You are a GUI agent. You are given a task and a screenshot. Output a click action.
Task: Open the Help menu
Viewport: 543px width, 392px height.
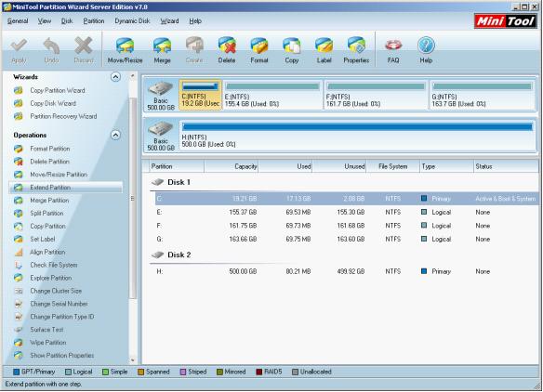tap(195, 21)
